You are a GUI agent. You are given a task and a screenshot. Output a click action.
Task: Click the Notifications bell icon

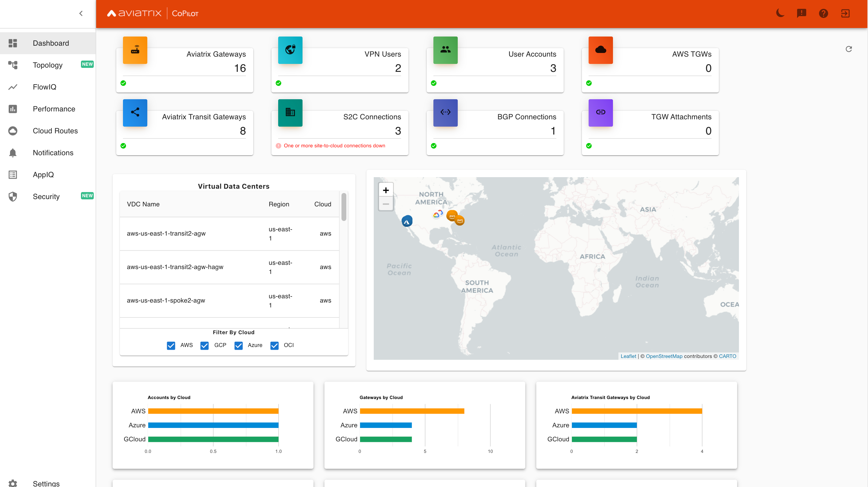click(13, 153)
